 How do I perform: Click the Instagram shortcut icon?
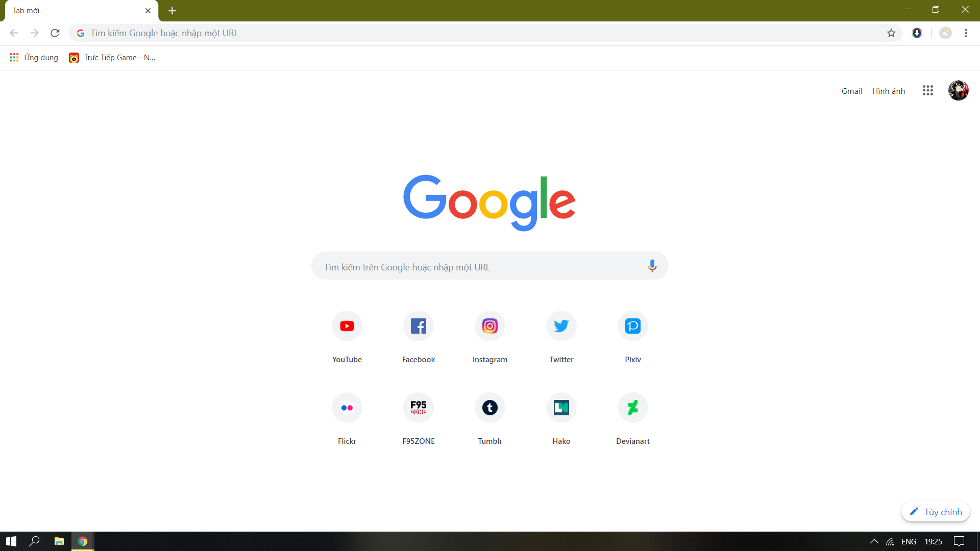(x=489, y=325)
